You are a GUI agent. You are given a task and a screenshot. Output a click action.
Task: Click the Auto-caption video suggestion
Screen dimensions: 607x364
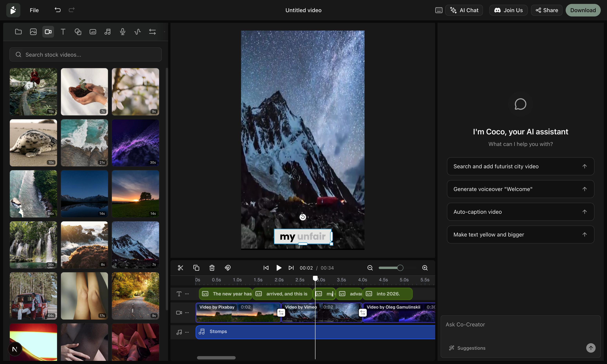[x=520, y=211]
